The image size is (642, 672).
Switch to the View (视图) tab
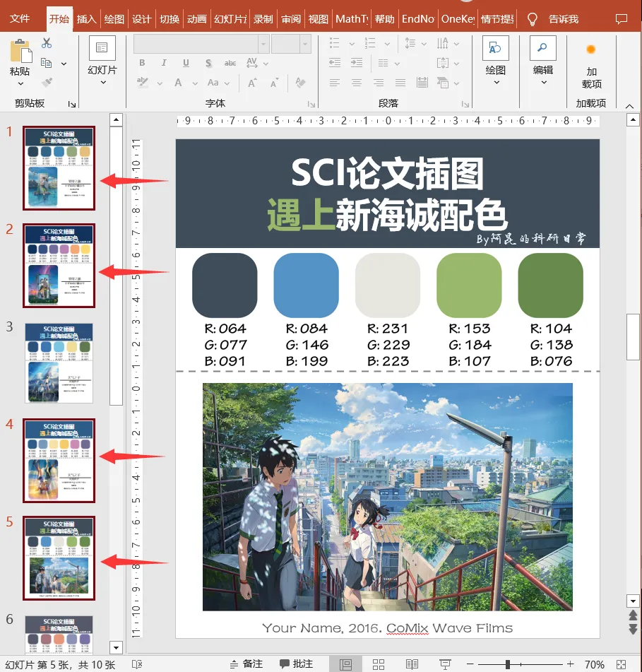click(x=319, y=19)
